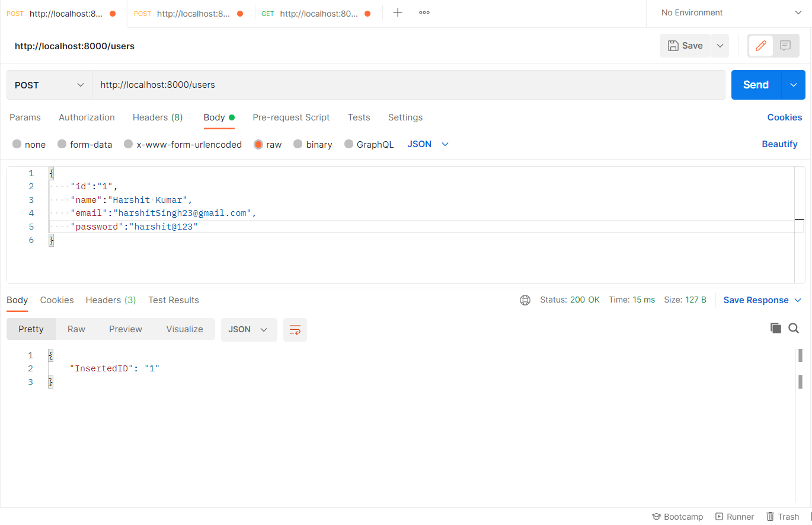Edit request documentation with pencil icon
812x525 pixels.
(x=760, y=46)
